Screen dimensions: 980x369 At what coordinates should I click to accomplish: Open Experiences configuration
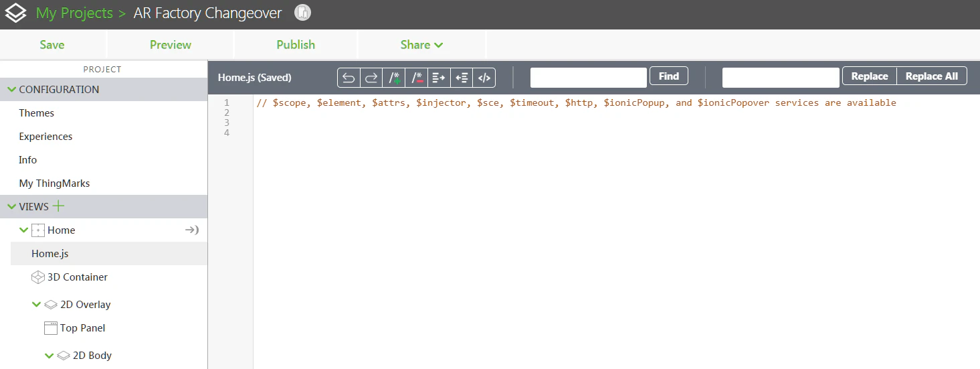(x=45, y=137)
